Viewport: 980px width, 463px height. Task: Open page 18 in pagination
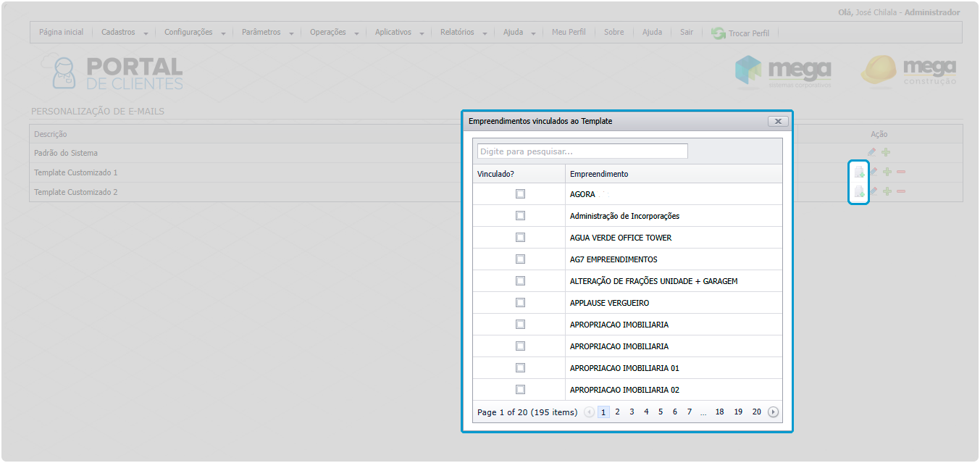719,412
